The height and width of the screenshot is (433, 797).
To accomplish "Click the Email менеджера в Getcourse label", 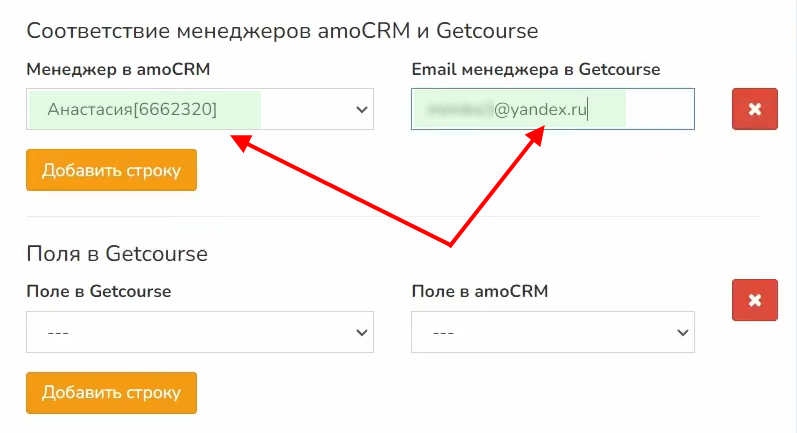I will 536,69.
